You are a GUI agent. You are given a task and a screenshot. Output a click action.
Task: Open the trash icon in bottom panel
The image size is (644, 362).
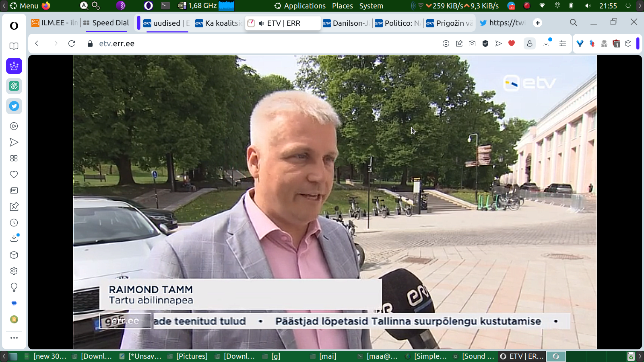click(x=631, y=356)
